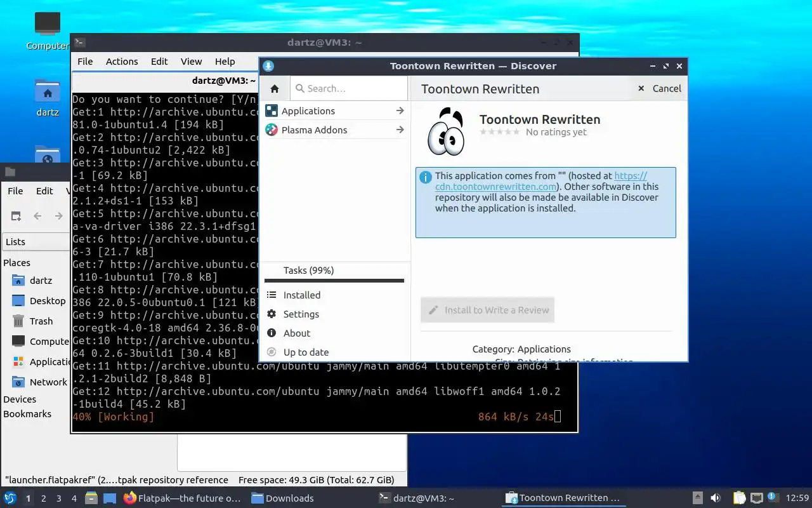
Task: Focus the Discover search field
Action: [349, 88]
